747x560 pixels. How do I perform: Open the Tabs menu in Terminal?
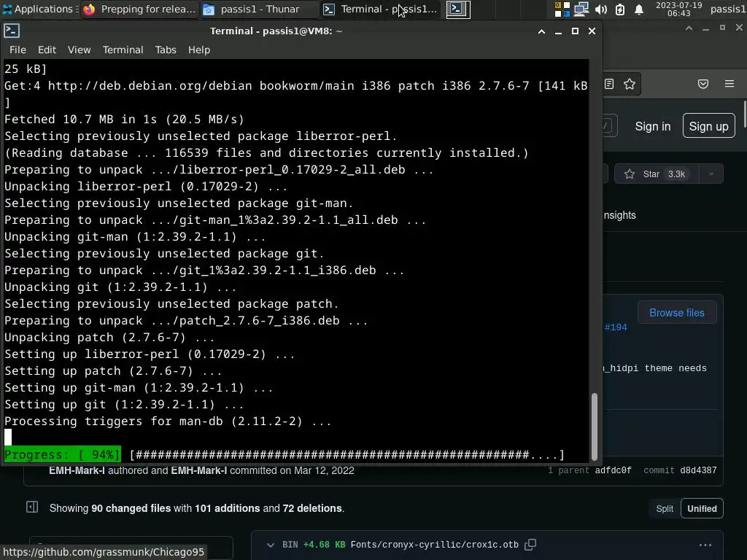[166, 50]
